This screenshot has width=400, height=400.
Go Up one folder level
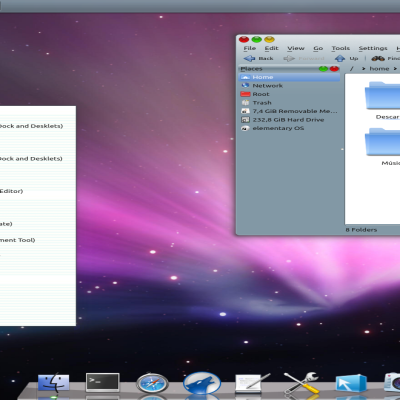[x=346, y=58]
